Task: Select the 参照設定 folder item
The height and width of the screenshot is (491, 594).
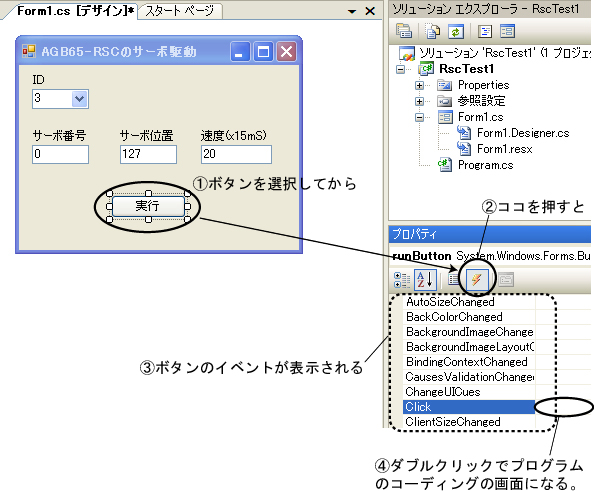Action: [481, 101]
